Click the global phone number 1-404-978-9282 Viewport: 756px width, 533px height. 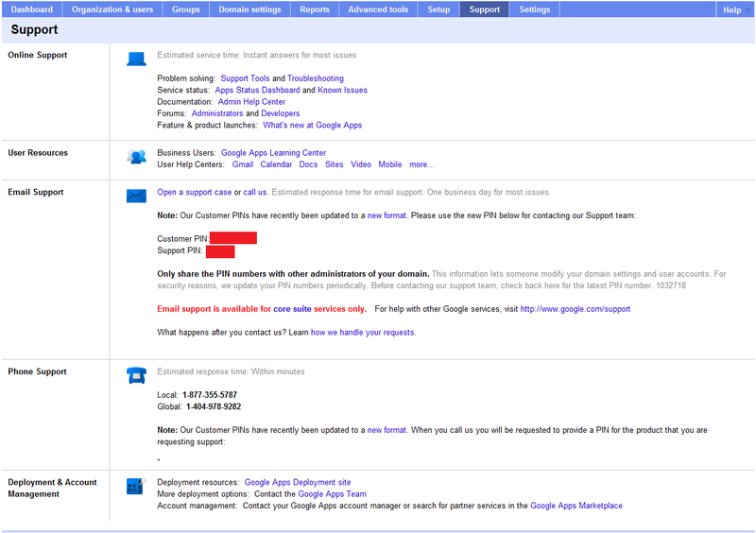tap(214, 406)
